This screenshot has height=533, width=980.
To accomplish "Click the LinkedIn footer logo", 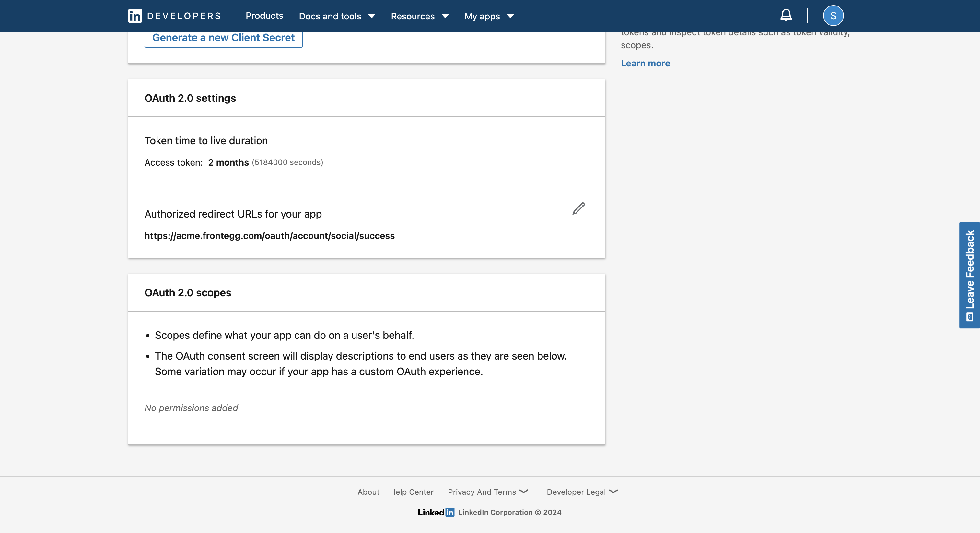I will (x=436, y=512).
